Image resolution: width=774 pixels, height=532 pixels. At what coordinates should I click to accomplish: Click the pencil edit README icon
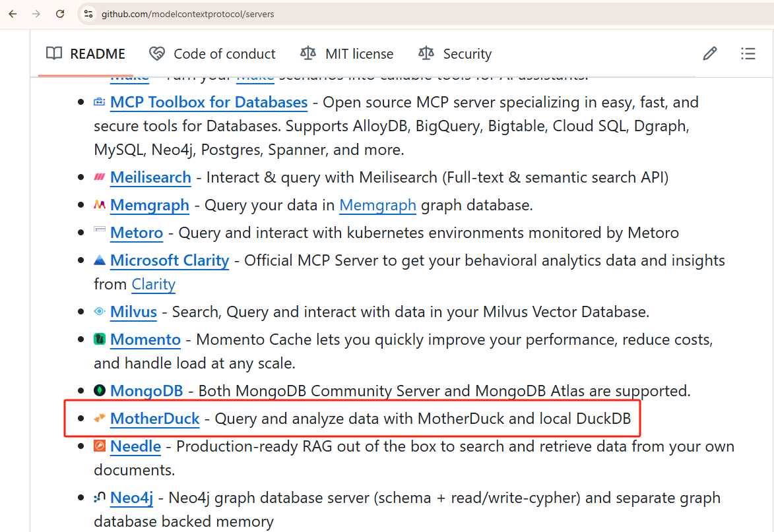coord(710,54)
